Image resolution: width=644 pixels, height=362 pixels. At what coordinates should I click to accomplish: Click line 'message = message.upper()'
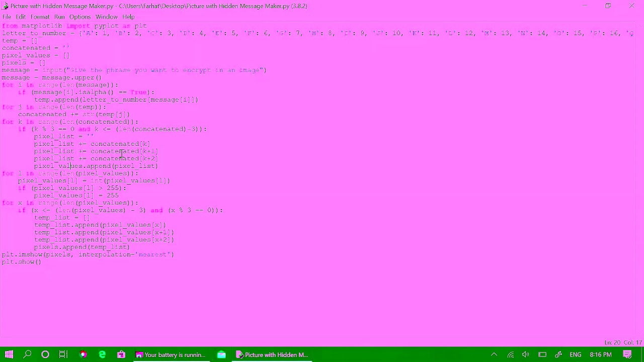(x=52, y=77)
